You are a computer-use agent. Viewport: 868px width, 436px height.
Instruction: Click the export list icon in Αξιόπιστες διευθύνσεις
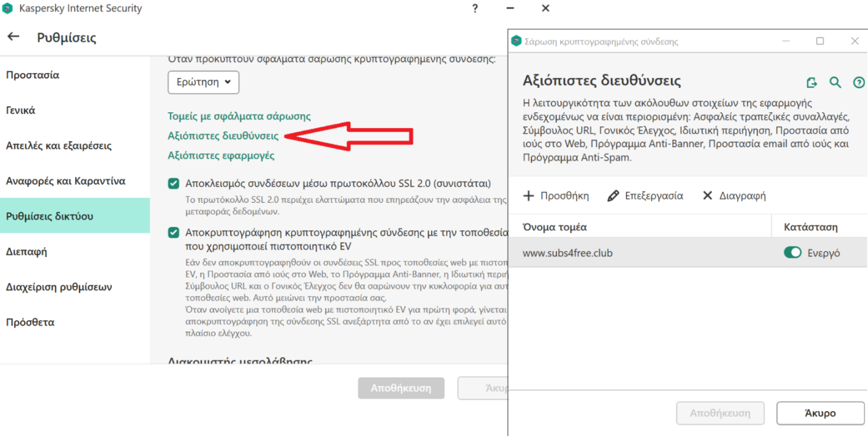tap(812, 82)
